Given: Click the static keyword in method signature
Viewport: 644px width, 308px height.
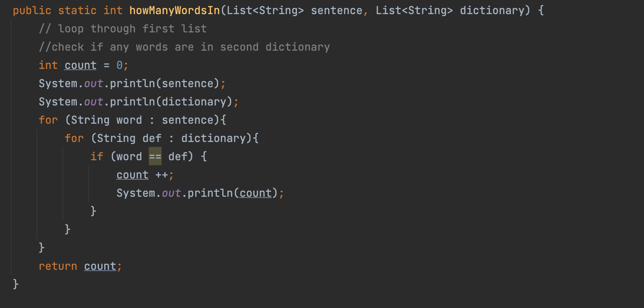Looking at the screenshot, I should pyautogui.click(x=77, y=10).
